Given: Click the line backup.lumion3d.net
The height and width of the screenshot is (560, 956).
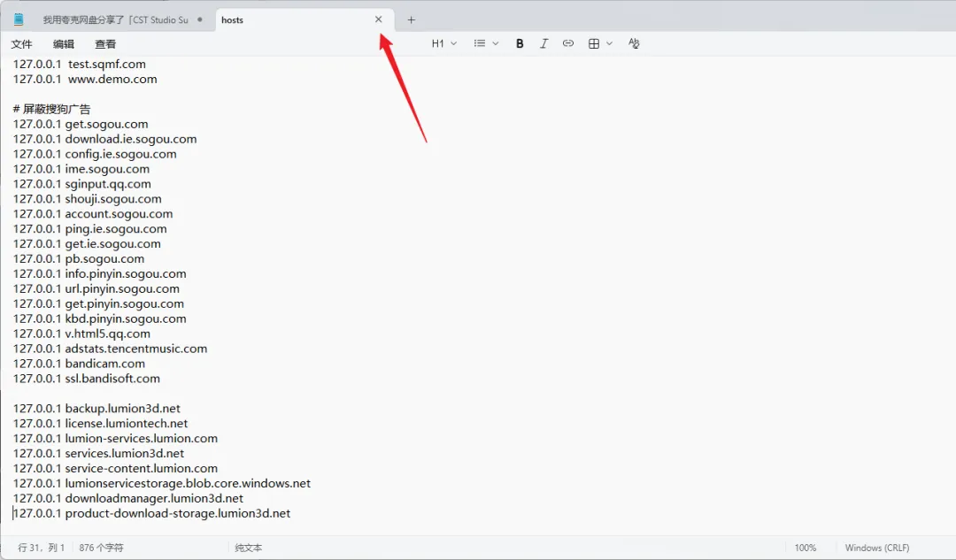Looking at the screenshot, I should point(96,408).
